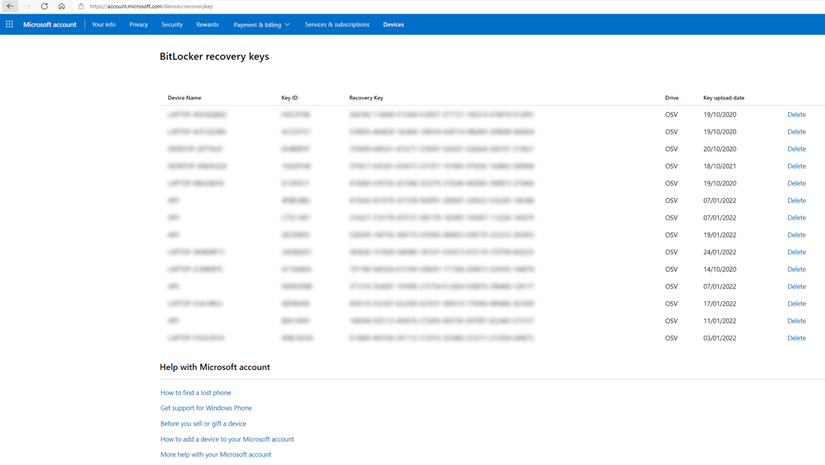Viewport: 825px width, 465px height.
Task: Select the 24/01/2022 date cell
Action: pyautogui.click(x=720, y=252)
